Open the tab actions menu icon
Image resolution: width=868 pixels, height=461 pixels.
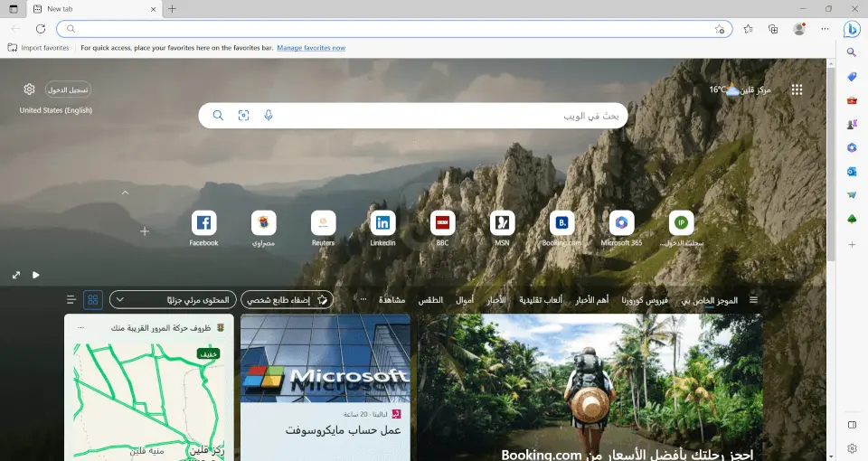coord(14,9)
